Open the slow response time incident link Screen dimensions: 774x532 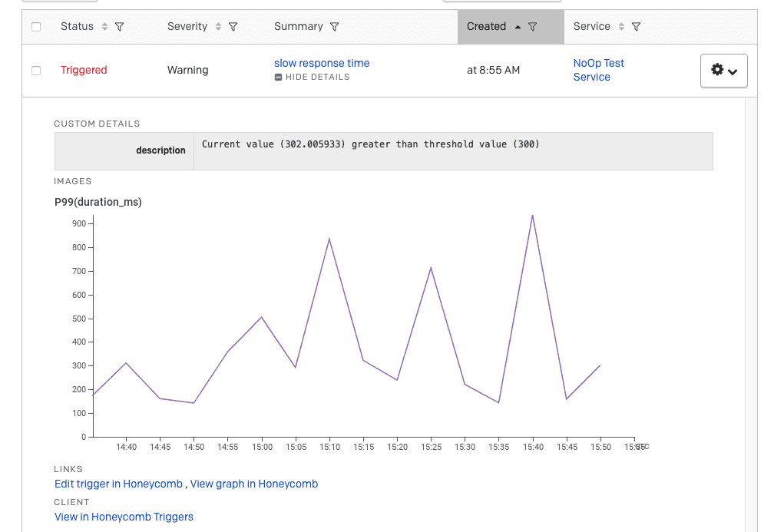pos(322,63)
